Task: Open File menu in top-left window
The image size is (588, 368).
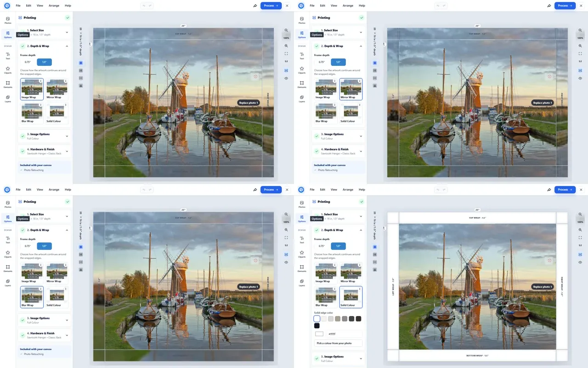Action: [x=18, y=6]
